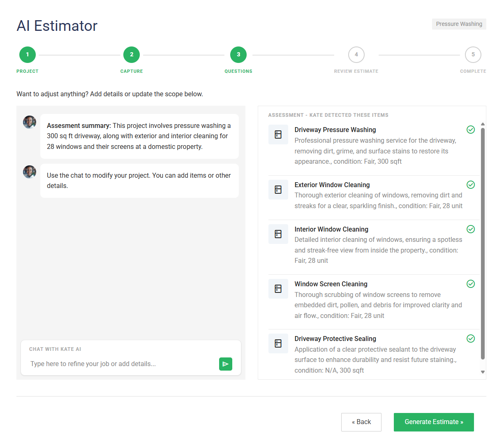Click Kate's avatar beside the assessment summary
The image size is (504, 443).
pos(30,122)
